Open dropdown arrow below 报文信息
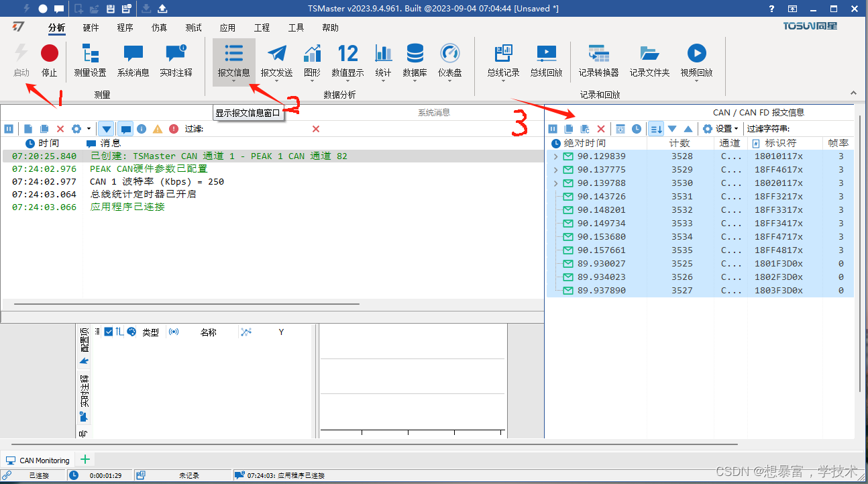Screen dimensions: 868x484 [234, 81]
